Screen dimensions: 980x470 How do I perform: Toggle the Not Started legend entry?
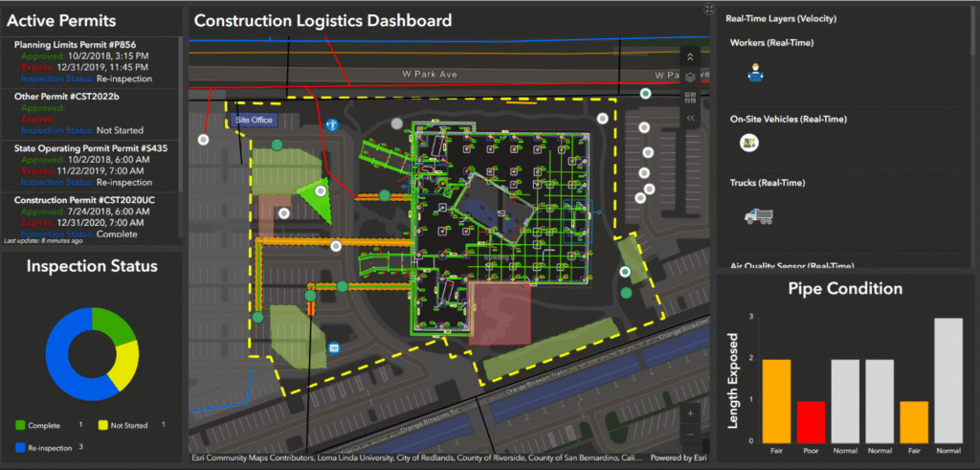click(x=129, y=425)
